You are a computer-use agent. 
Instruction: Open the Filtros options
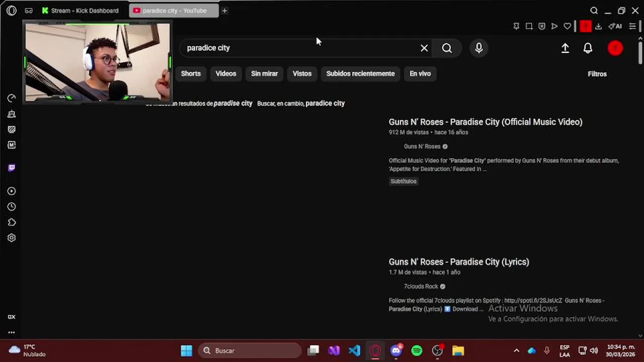pyautogui.click(x=597, y=74)
